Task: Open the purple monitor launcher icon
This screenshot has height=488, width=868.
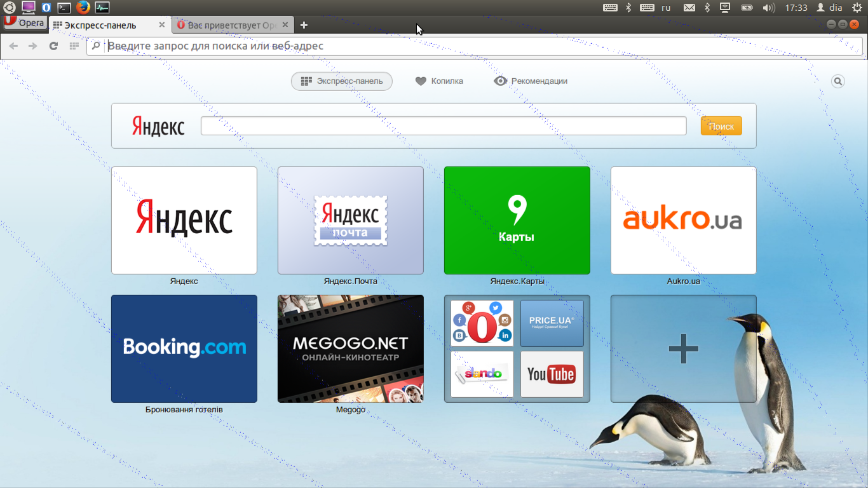Action: click(28, 8)
